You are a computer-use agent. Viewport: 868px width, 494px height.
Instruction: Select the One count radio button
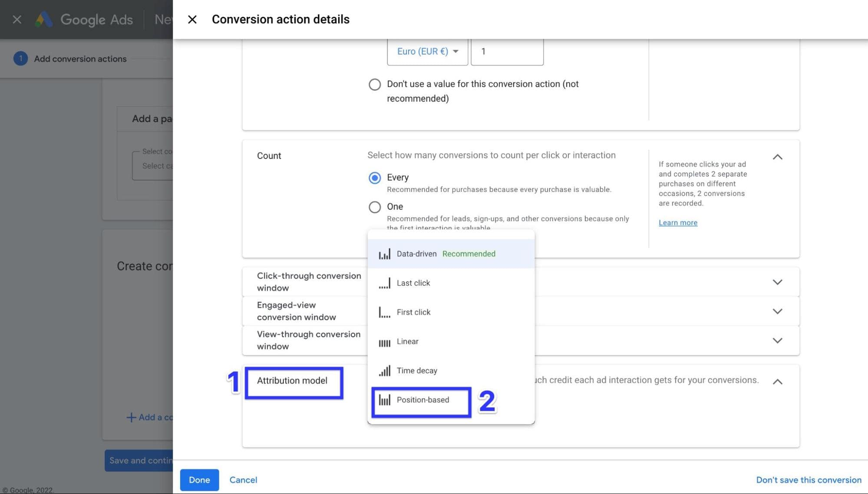tap(375, 207)
